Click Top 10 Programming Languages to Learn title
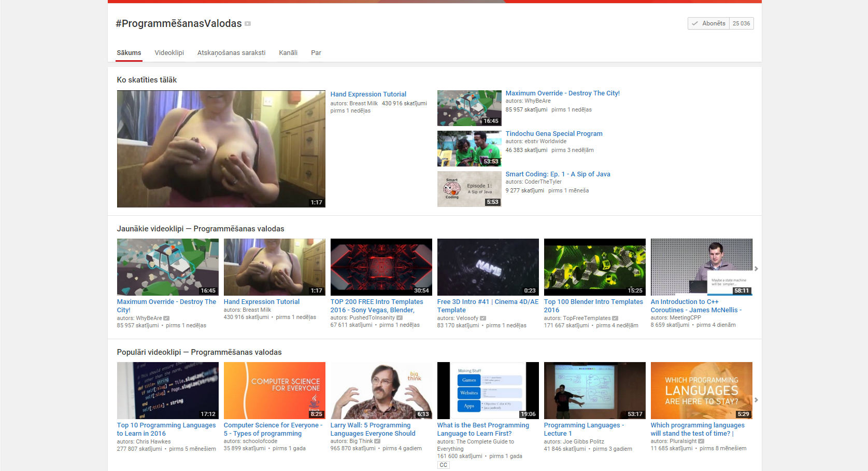The width and height of the screenshot is (868, 471). click(x=166, y=430)
